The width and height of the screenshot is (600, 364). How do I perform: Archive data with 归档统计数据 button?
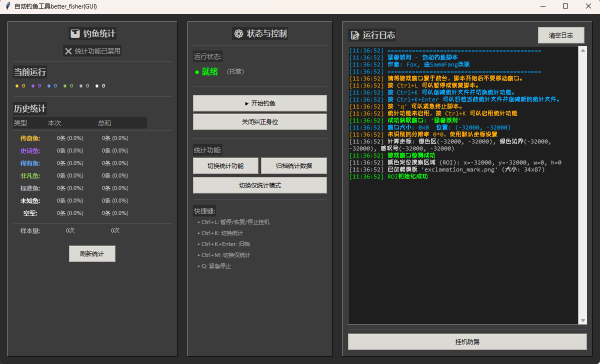point(294,166)
